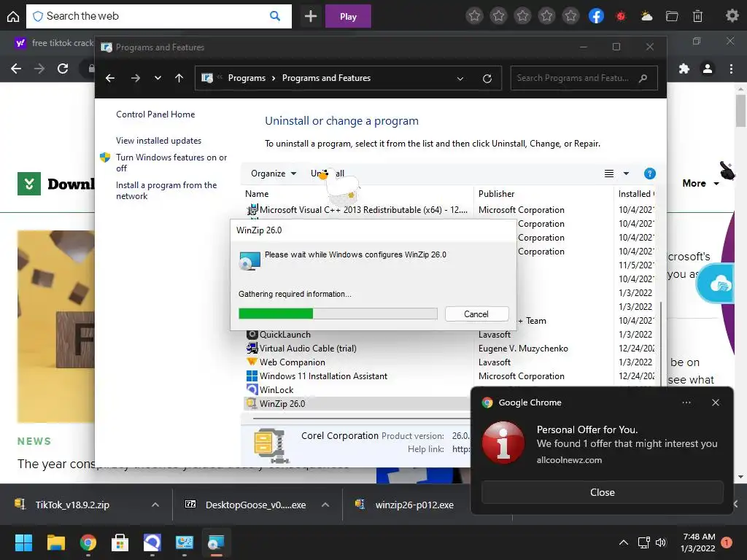Open the Windows Start button
Image resolution: width=747 pixels, height=560 pixels.
click(x=23, y=542)
